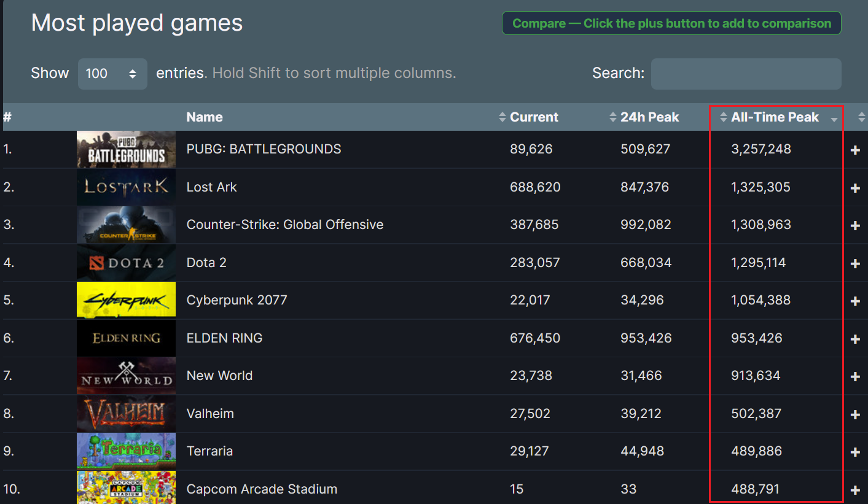This screenshot has width=868, height=504.
Task: Open Terraria game thumbnail
Action: point(126,451)
